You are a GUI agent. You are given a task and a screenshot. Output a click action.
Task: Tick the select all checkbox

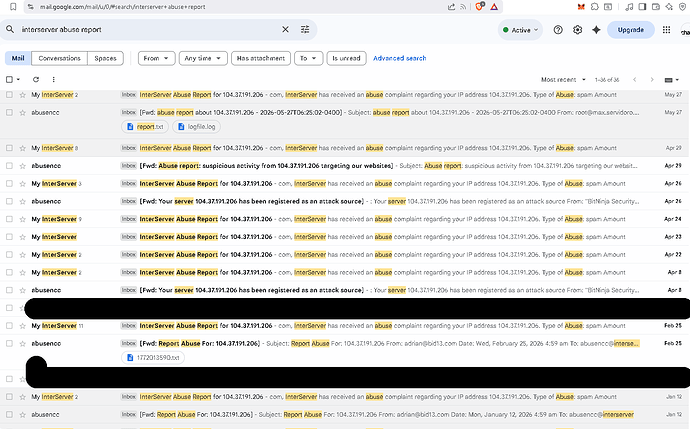pyautogui.click(x=9, y=80)
